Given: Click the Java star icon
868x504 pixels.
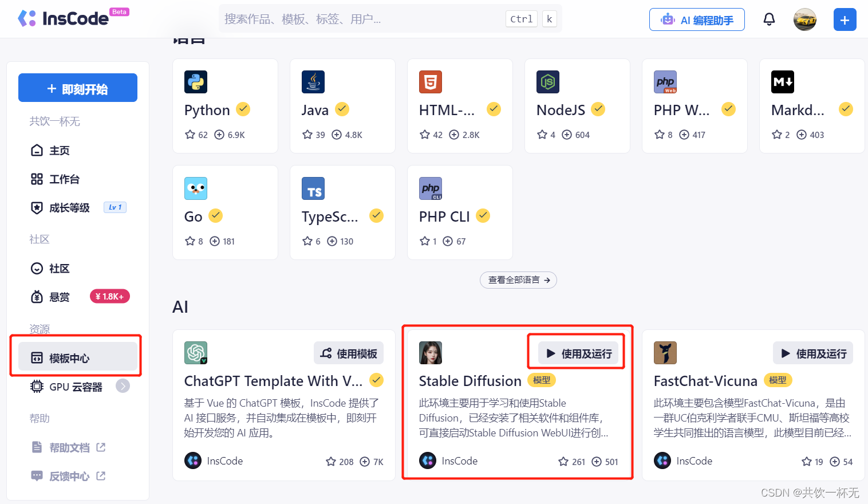Looking at the screenshot, I should coord(307,135).
